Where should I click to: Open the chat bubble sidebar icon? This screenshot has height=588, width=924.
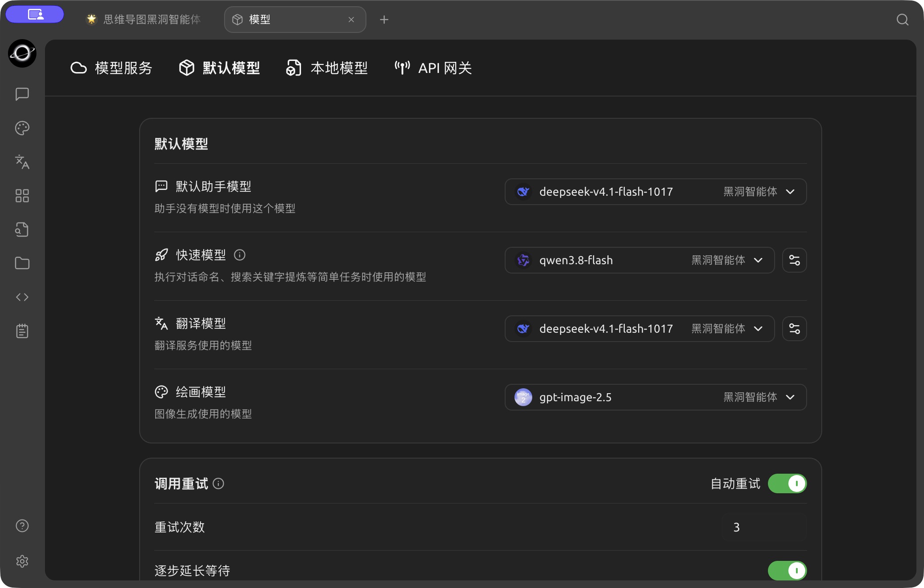click(x=22, y=94)
